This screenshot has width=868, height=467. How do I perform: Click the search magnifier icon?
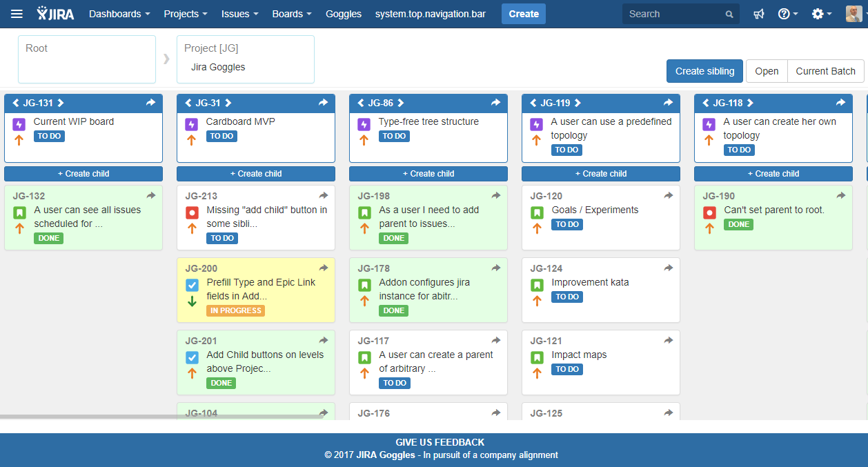pos(729,14)
